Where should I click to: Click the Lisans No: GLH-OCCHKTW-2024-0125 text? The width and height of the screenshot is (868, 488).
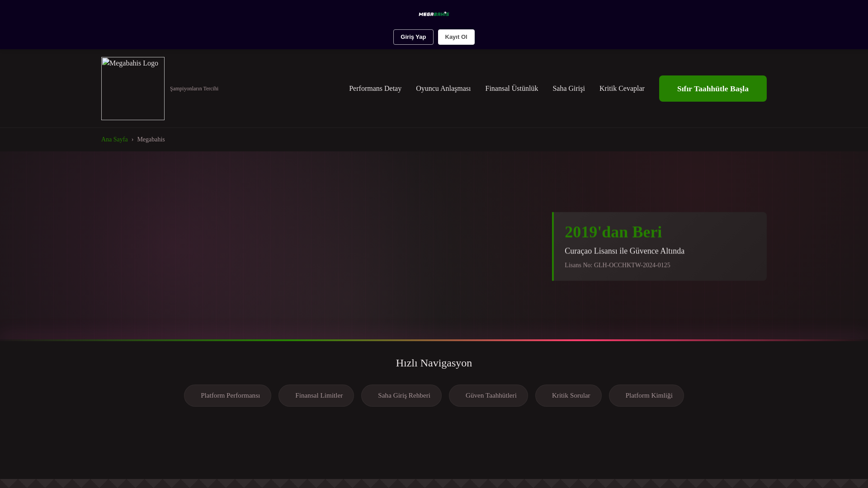[x=618, y=265]
